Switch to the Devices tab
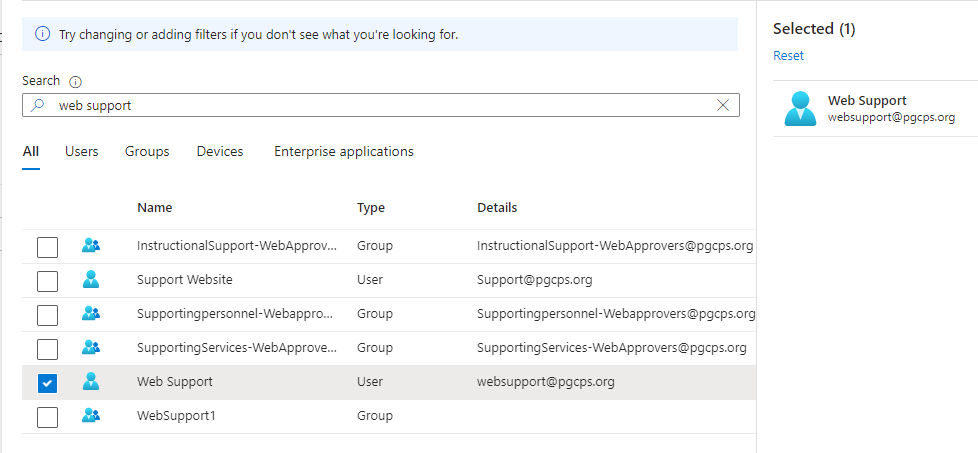The image size is (978, 453). tap(220, 152)
